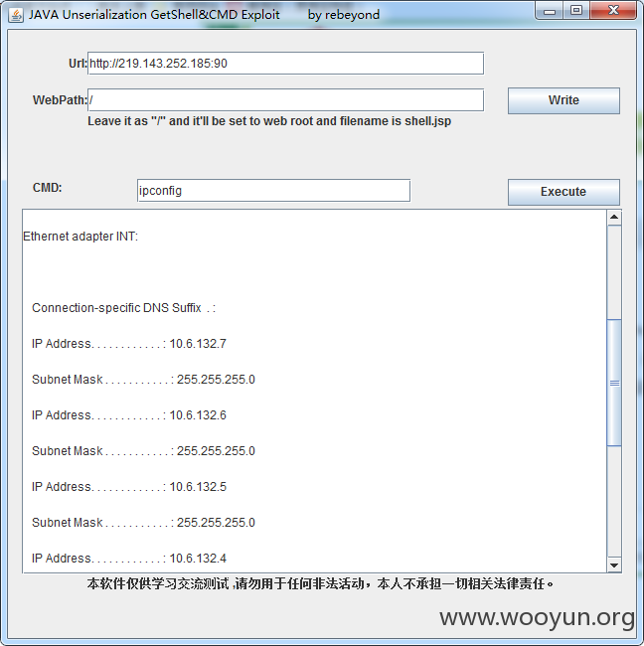This screenshot has width=644, height=646.
Task: Click the IP Address 10.6.132.4 line
Action: point(129,559)
